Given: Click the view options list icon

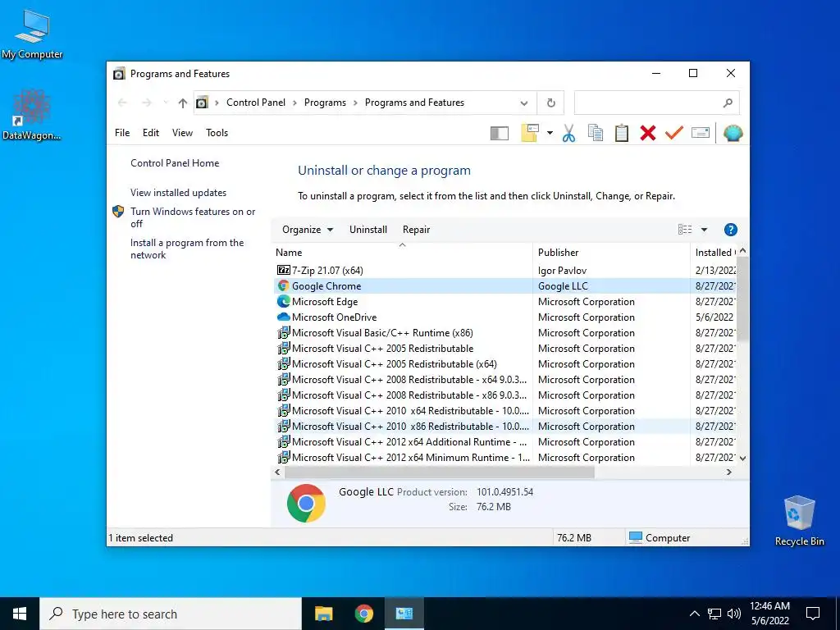Looking at the screenshot, I should pos(685,230).
